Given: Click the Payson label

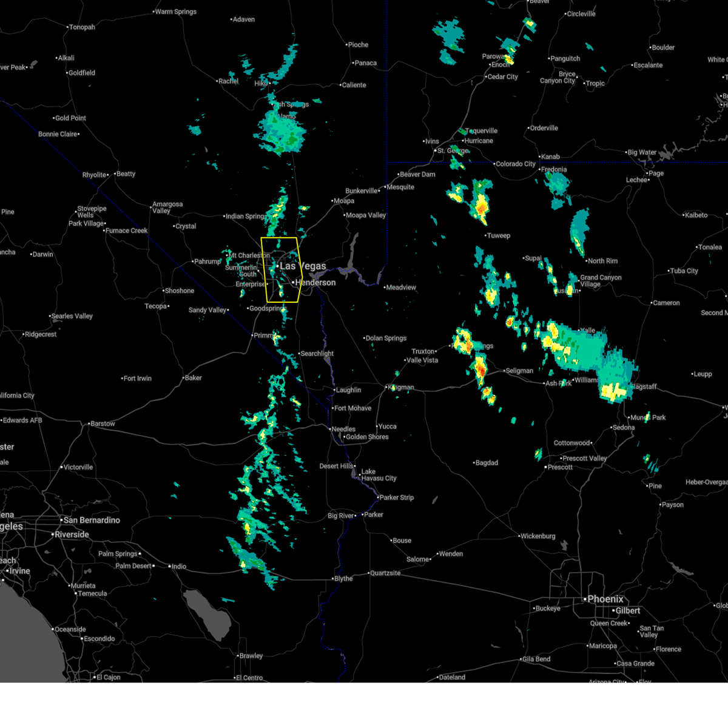Looking at the screenshot, I should (x=673, y=505).
